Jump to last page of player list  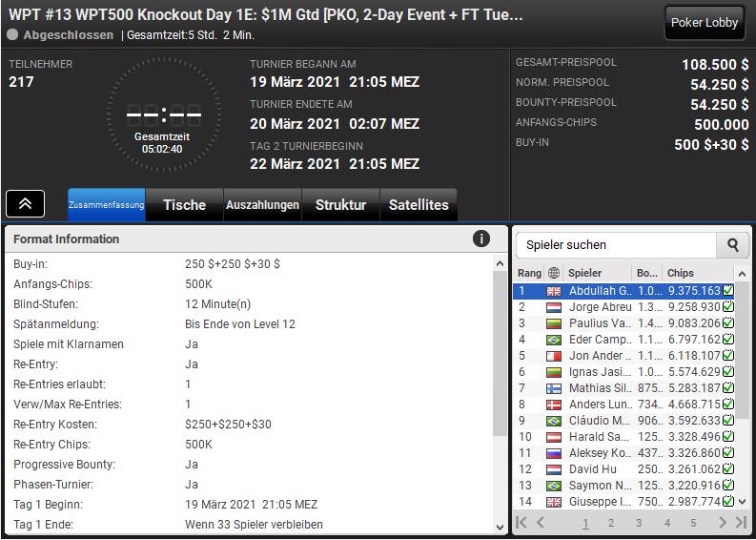[741, 523]
